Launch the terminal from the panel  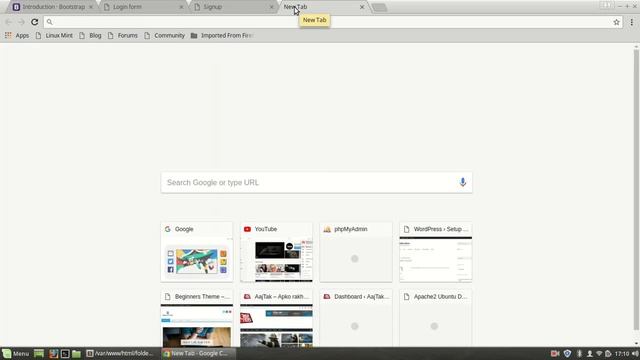(65, 353)
